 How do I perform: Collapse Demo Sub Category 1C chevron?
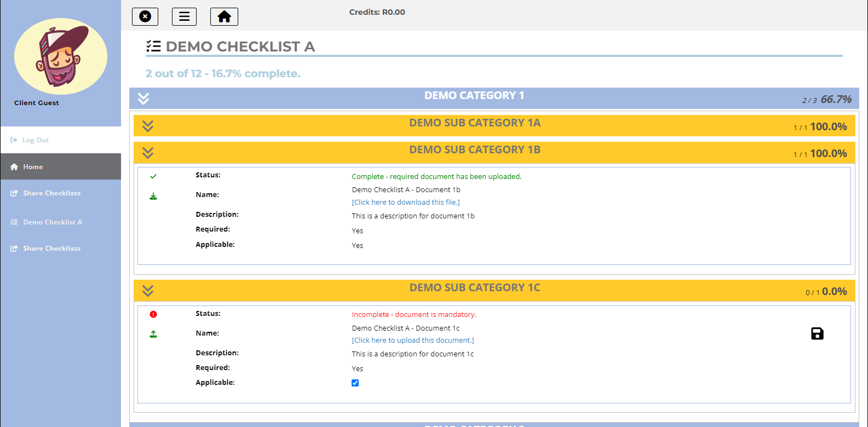(x=148, y=291)
